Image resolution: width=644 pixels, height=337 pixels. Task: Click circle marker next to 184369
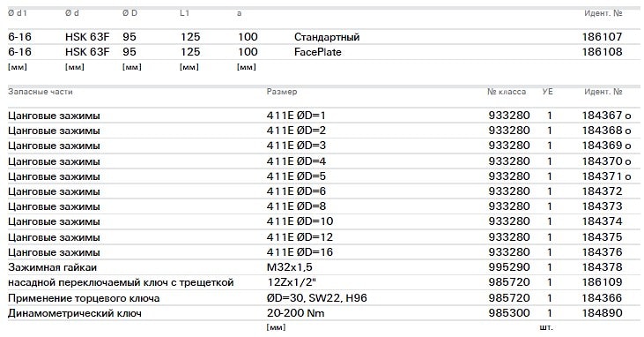click(627, 147)
